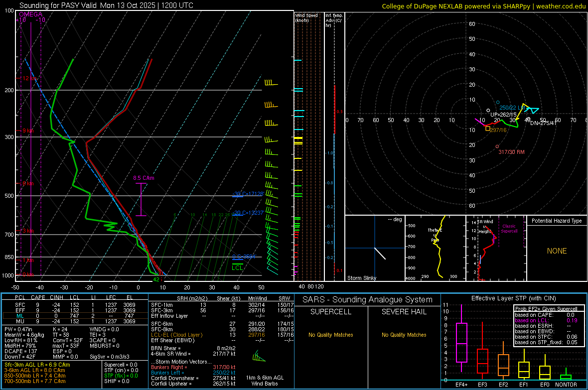588x390 pixels.
Task: Click the '317/30 RM' hodograph label
Action: [x=511, y=152]
